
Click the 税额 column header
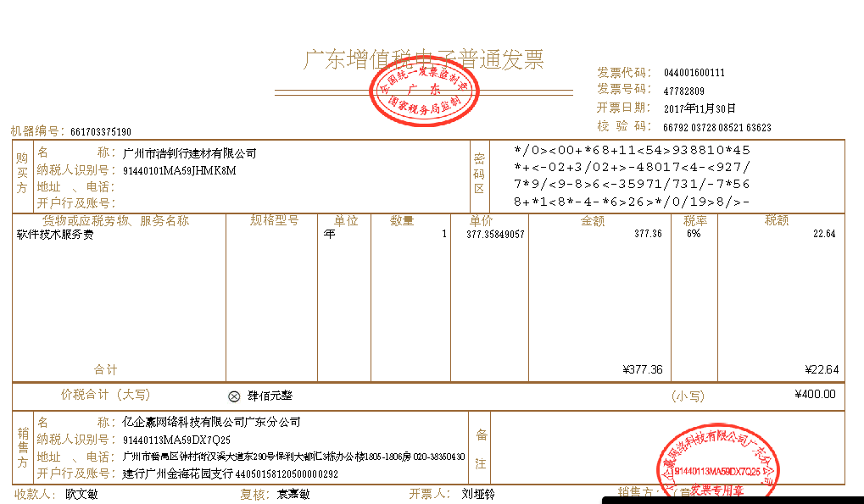point(777,220)
